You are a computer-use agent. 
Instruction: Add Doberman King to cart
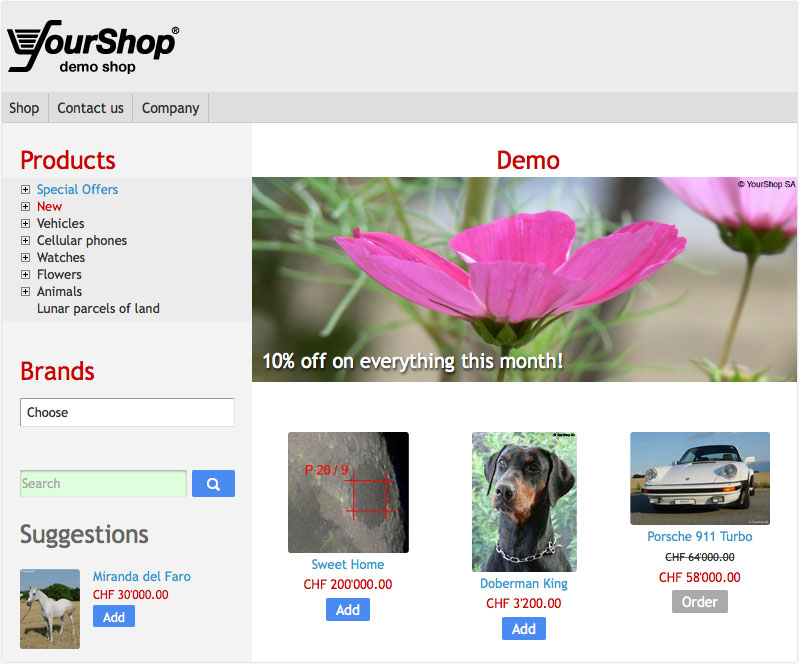pyautogui.click(x=524, y=629)
